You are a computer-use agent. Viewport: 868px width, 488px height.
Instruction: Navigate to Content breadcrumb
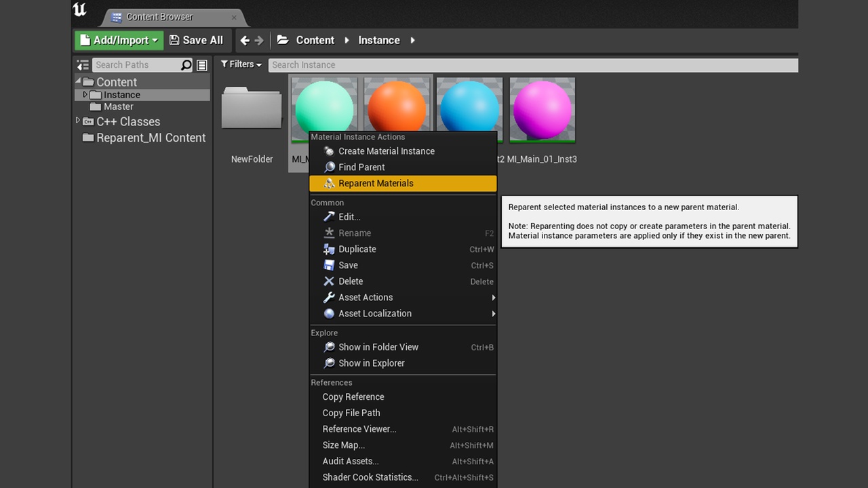pos(315,41)
